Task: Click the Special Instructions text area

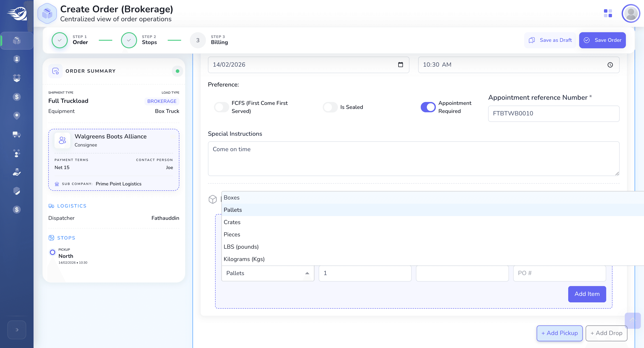Action: pyautogui.click(x=413, y=159)
